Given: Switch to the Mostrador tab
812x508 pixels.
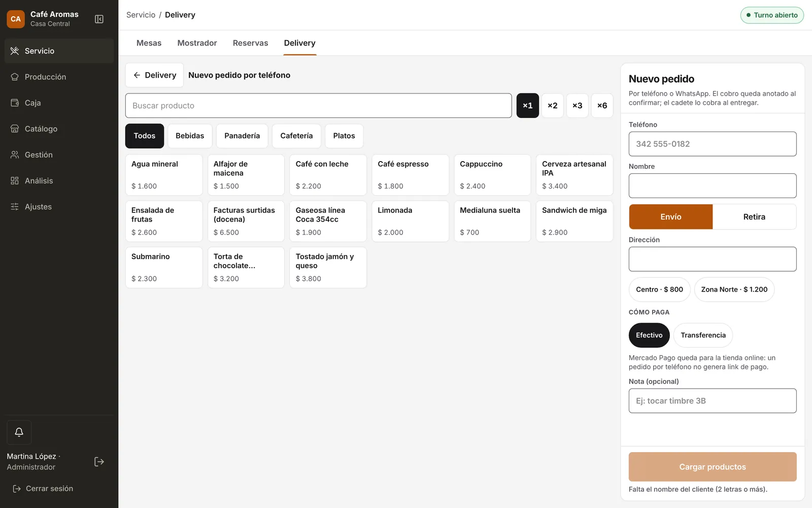Looking at the screenshot, I should tap(197, 43).
